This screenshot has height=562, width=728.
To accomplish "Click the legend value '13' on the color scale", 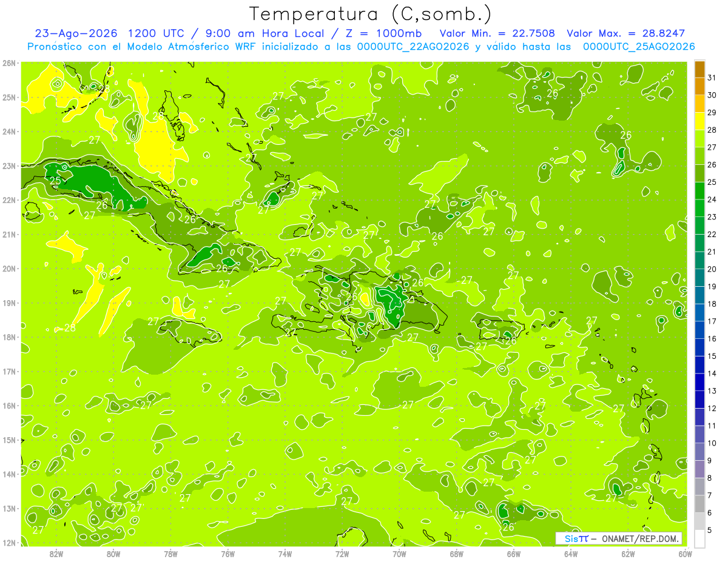I will click(712, 391).
